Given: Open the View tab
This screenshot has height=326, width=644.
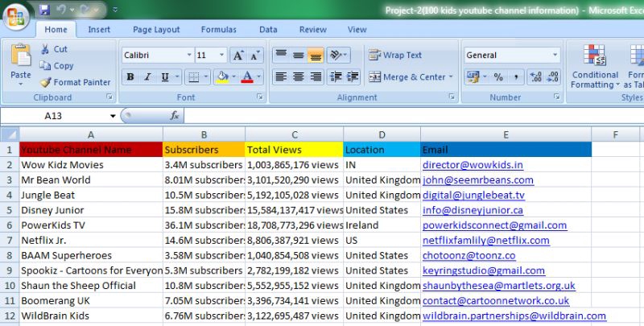Looking at the screenshot, I should 357,30.
